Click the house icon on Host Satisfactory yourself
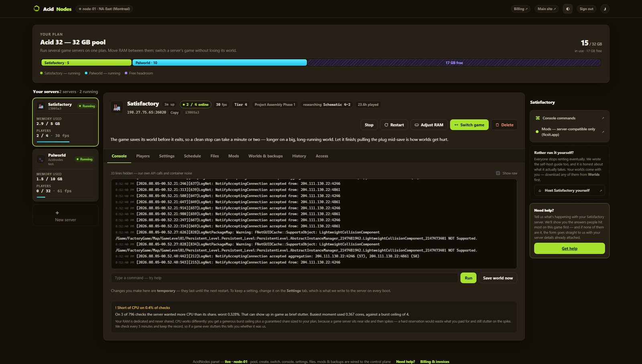642x364 pixels. click(x=540, y=190)
